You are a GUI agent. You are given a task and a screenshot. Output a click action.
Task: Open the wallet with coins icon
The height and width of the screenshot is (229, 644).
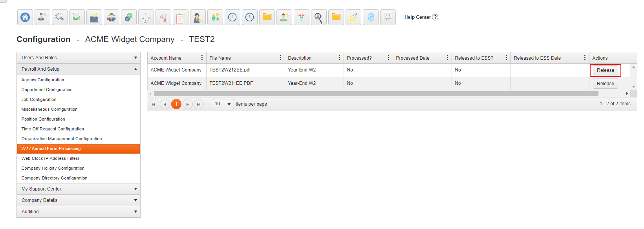[94, 17]
